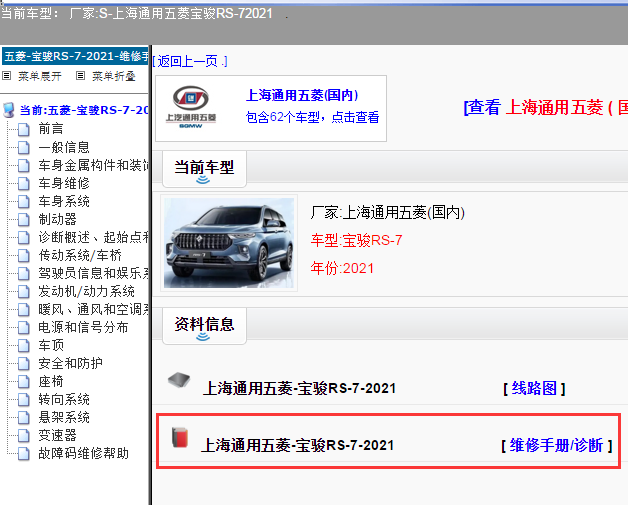Click the page icon beside 一般信息
The image size is (628, 505).
point(24,147)
